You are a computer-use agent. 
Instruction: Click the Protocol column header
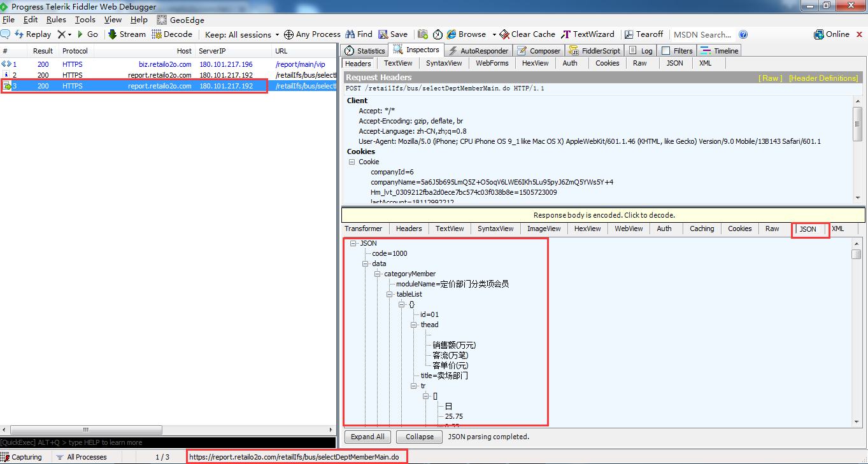[75, 51]
